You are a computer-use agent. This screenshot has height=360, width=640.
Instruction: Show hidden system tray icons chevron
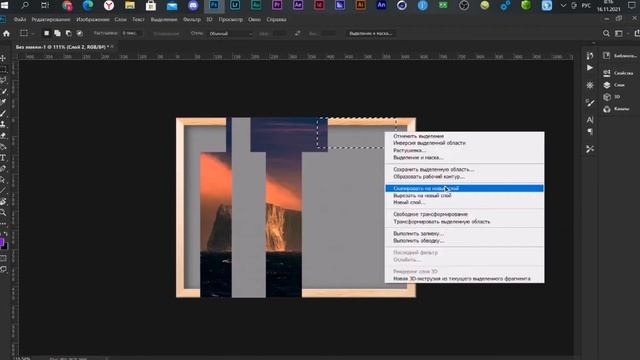click(x=563, y=6)
